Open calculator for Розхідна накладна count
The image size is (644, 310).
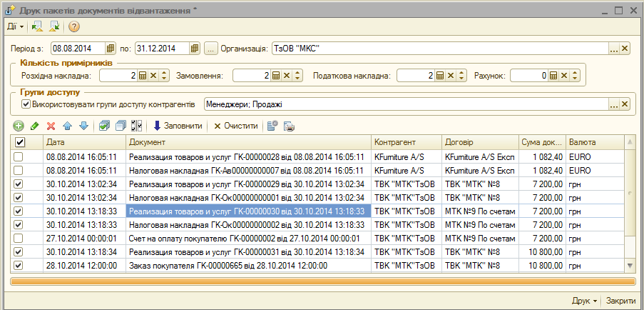tap(143, 75)
